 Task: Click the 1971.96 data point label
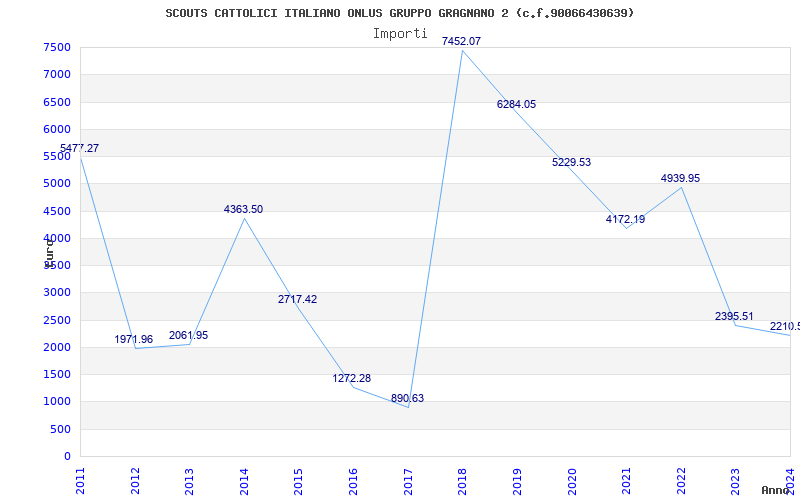(x=134, y=339)
